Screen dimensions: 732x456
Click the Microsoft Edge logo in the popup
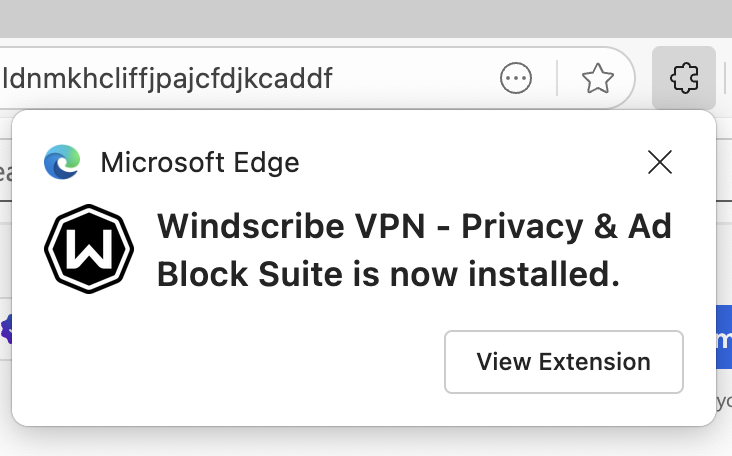click(62, 162)
